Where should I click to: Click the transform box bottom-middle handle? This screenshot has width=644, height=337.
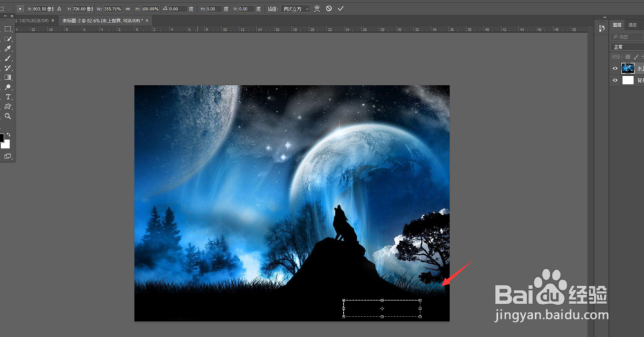[382, 316]
